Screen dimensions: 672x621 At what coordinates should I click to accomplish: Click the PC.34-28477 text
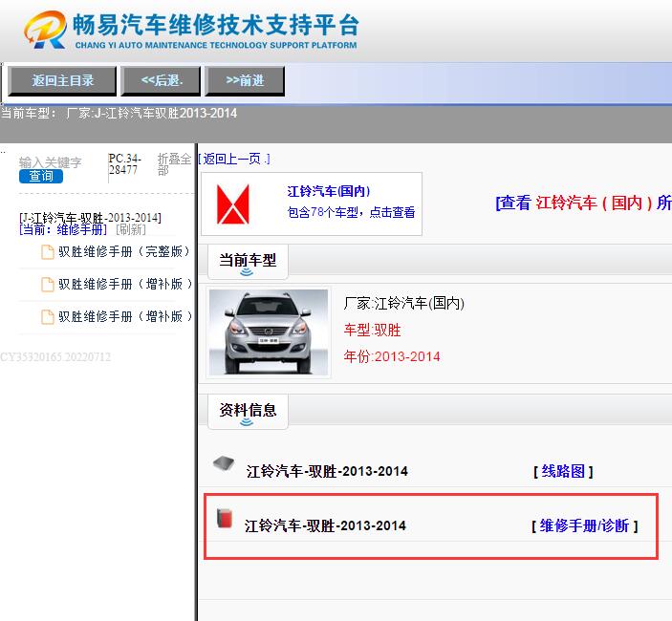pyautogui.click(x=124, y=164)
